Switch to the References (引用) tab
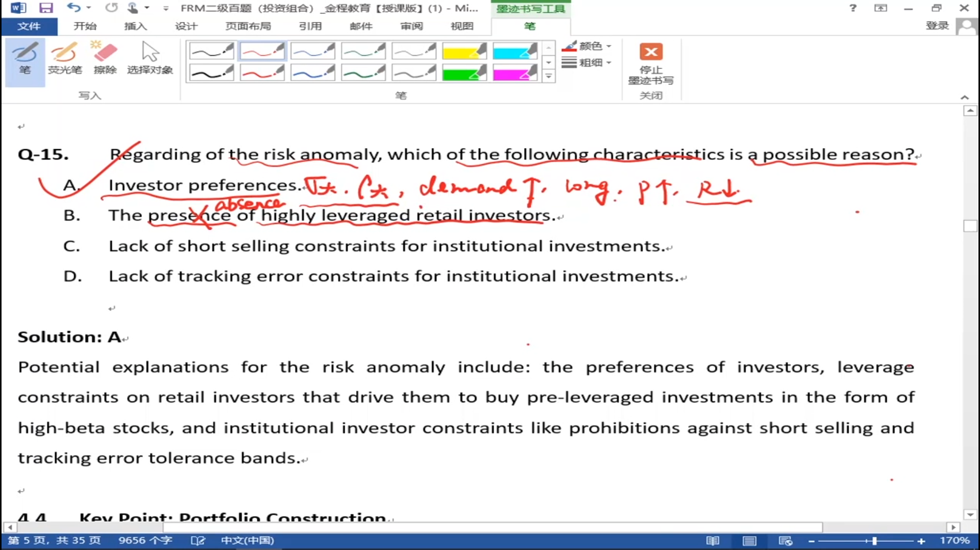The height and width of the screenshot is (550, 980). (x=310, y=26)
